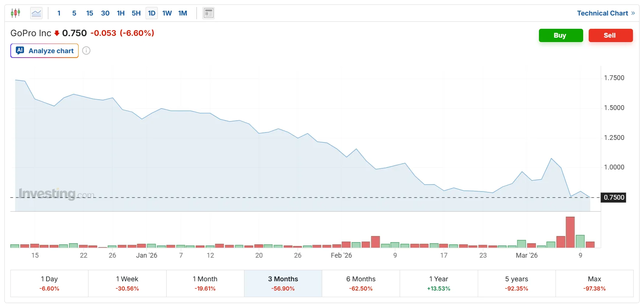This screenshot has width=644, height=306.
Task: Click the AI Analyze chart button
Action: 45,51
